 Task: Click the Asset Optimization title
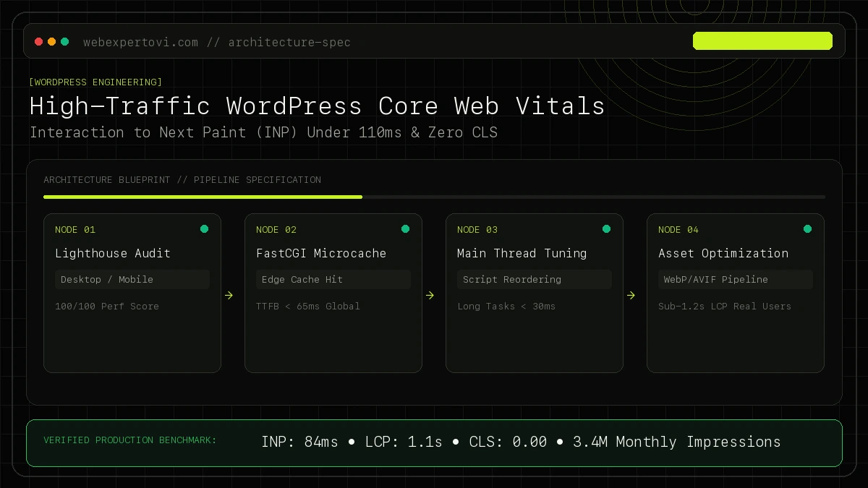[x=723, y=253]
